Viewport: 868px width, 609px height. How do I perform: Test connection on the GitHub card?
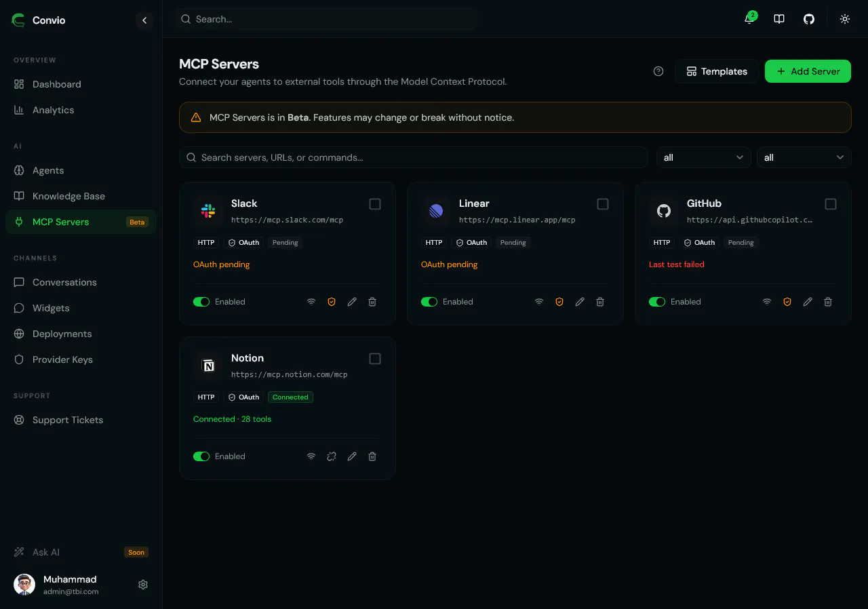coord(767,302)
